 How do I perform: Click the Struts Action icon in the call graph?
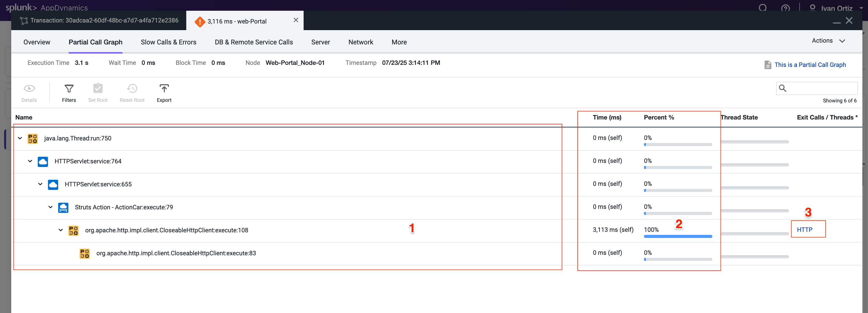click(x=63, y=207)
